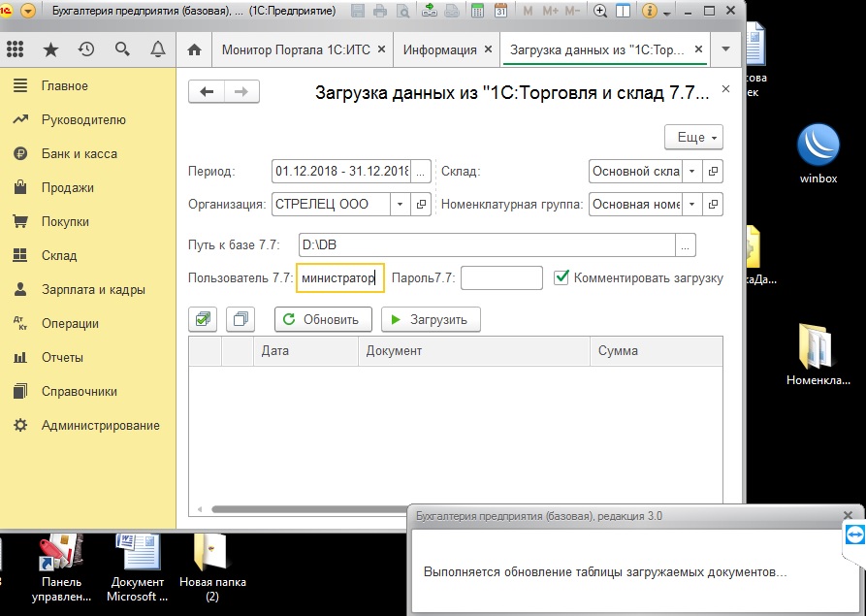Open Операции section
This screenshot has width=866, height=616.
(x=88, y=323)
